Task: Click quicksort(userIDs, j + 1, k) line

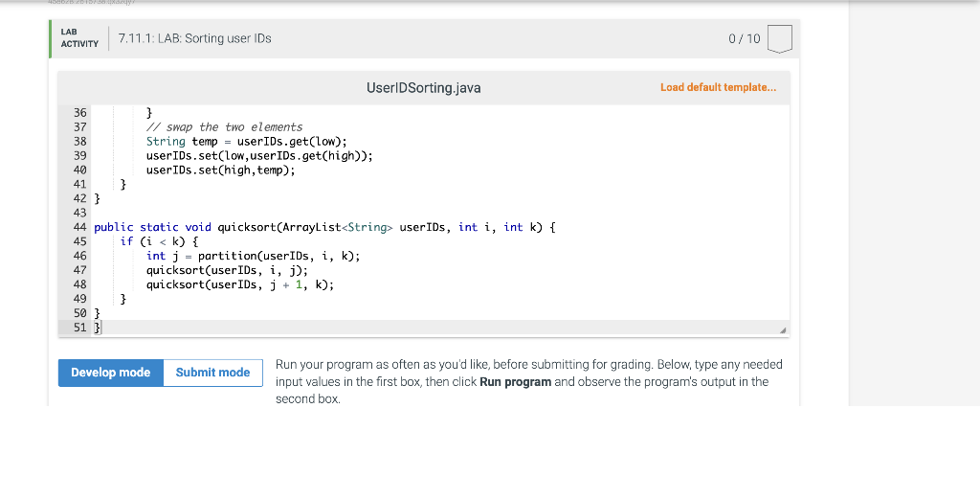Action: coord(240,284)
